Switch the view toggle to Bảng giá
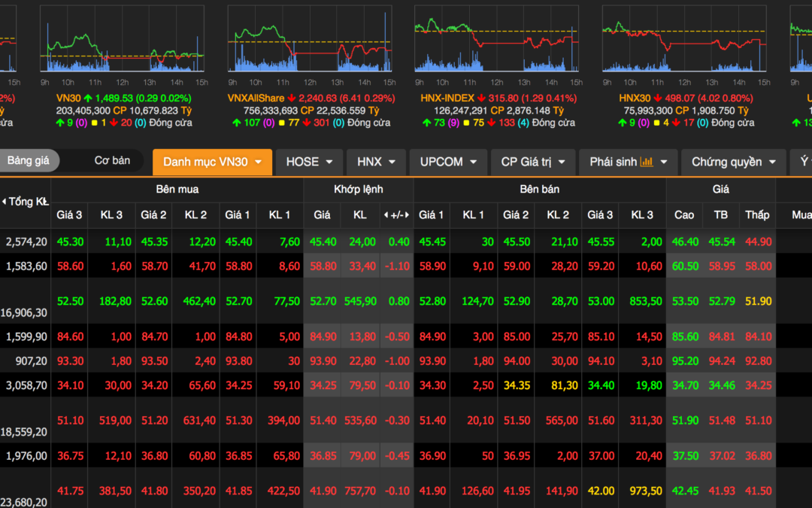 (x=29, y=160)
